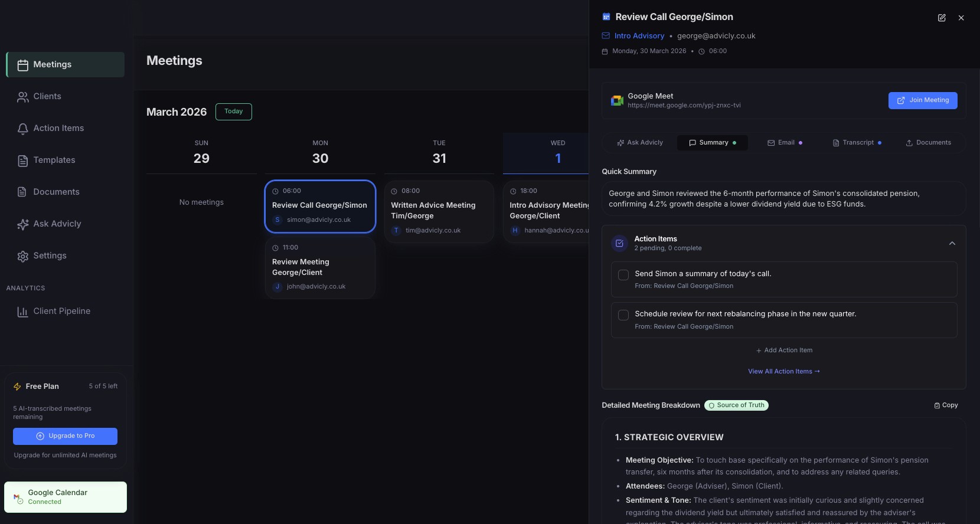Click the sidebar Ask Advicly sparkle icon
The height and width of the screenshot is (524, 980).
[22, 224]
